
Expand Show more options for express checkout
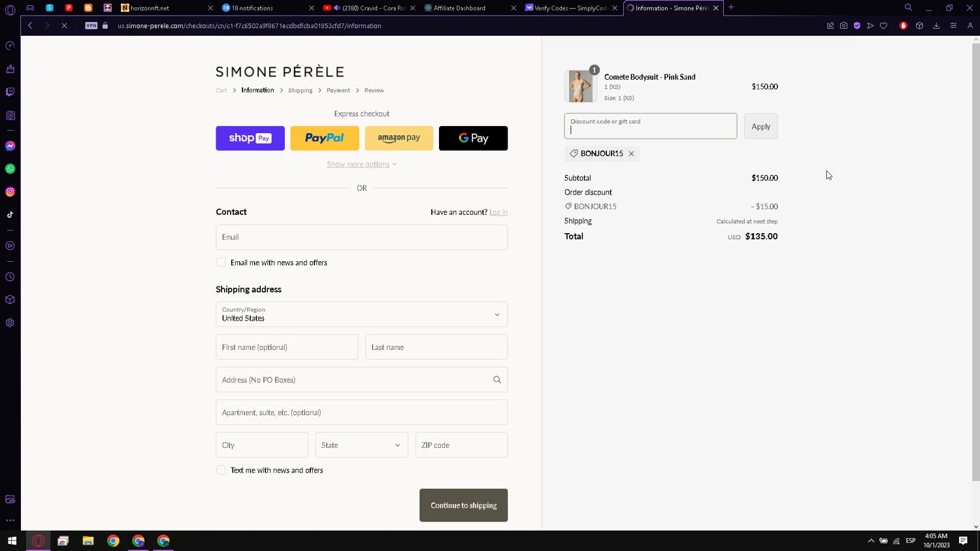(x=361, y=165)
